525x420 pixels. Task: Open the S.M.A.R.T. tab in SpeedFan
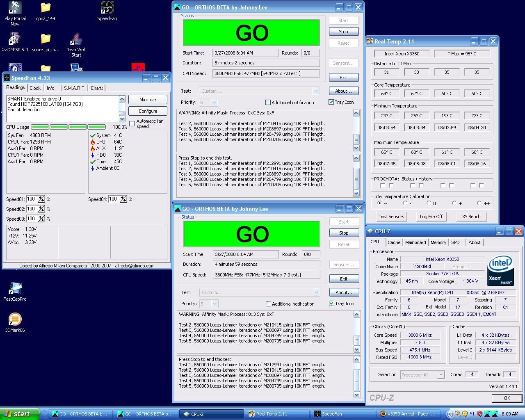75,88
